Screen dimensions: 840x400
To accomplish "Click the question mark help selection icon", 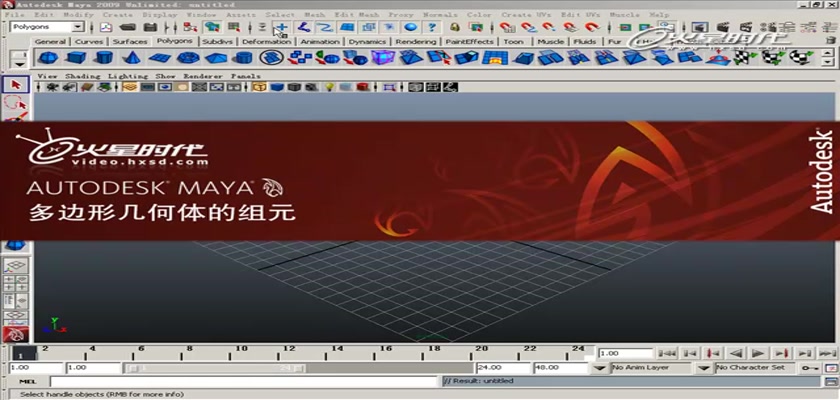I will click(x=432, y=27).
